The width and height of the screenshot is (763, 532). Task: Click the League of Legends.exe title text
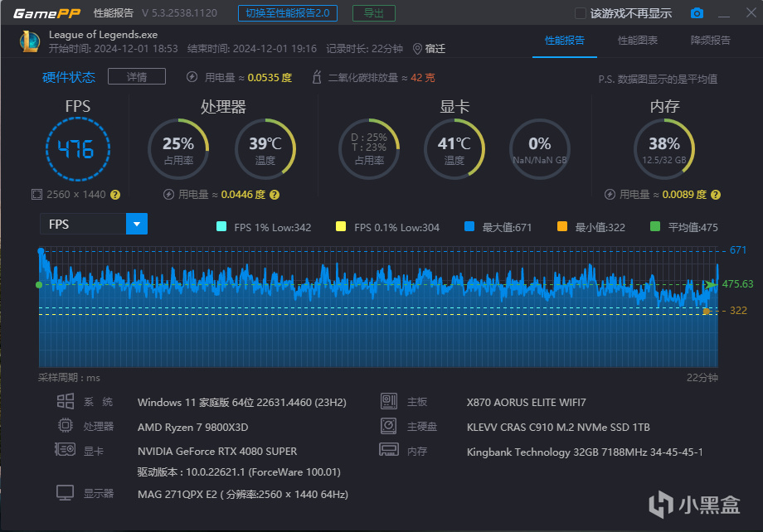(x=103, y=35)
